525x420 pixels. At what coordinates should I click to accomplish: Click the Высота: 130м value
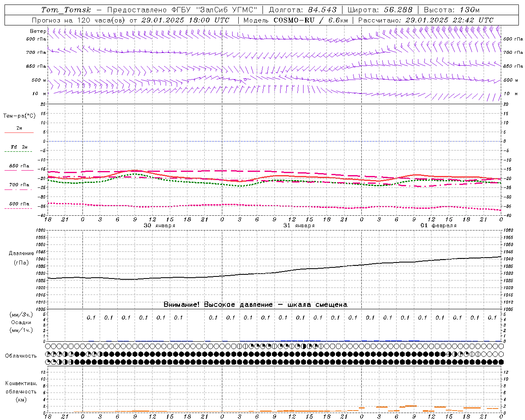click(452, 10)
